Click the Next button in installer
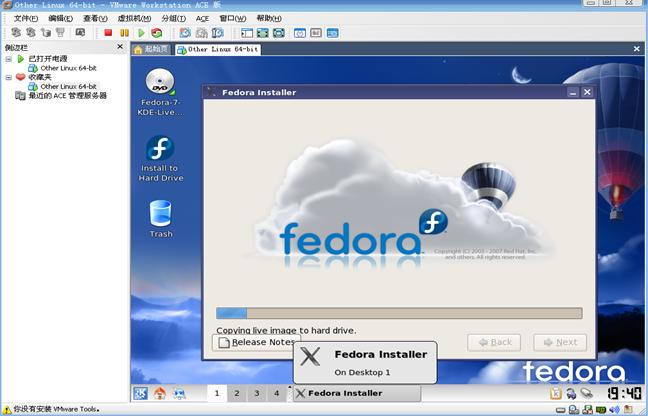Image resolution: width=648 pixels, height=416 pixels. 560,342
